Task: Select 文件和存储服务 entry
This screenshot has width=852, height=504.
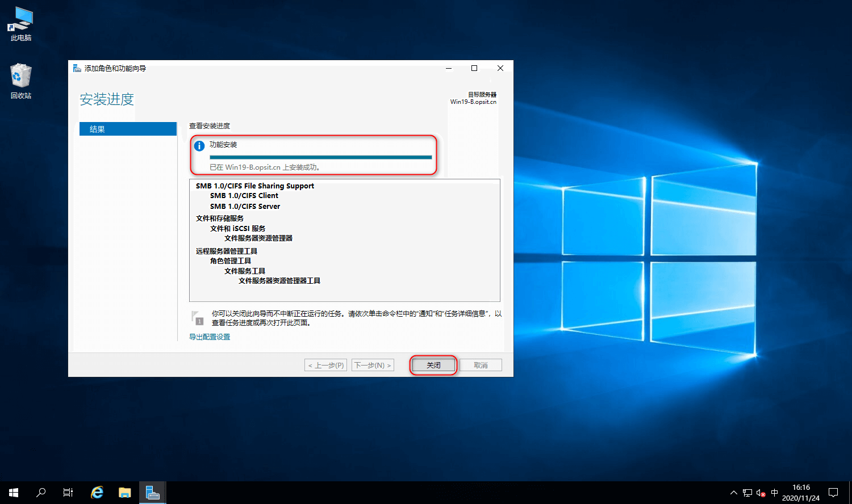Action: point(220,219)
